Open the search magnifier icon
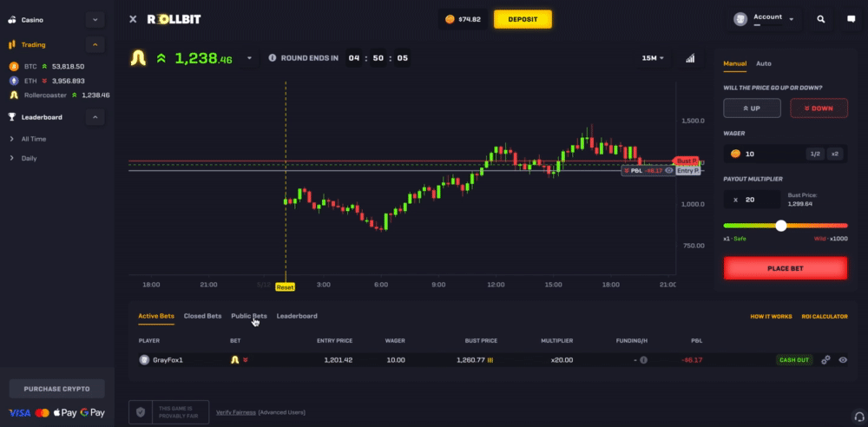Image resolution: width=868 pixels, height=427 pixels. [x=821, y=19]
